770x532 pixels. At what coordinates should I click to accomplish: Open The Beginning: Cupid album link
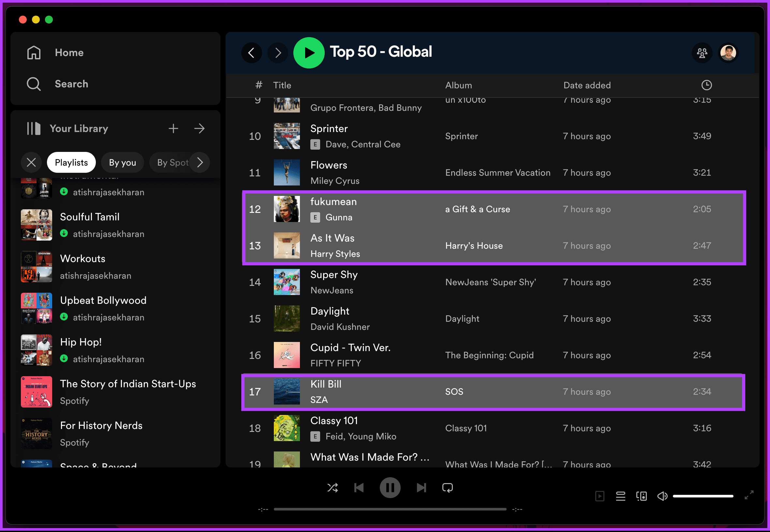pos(489,355)
